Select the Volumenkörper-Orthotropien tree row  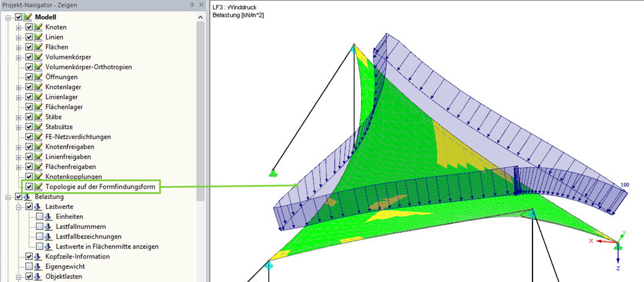89,67
